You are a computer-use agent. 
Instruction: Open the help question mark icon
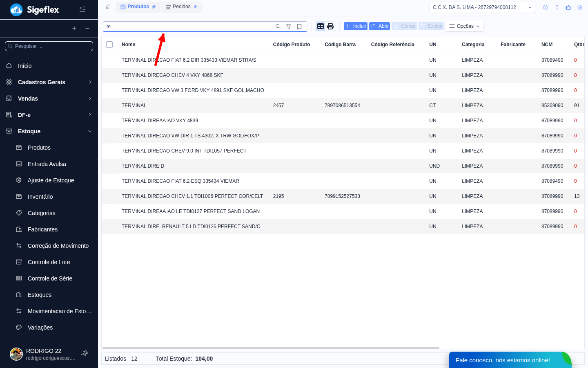546,7
